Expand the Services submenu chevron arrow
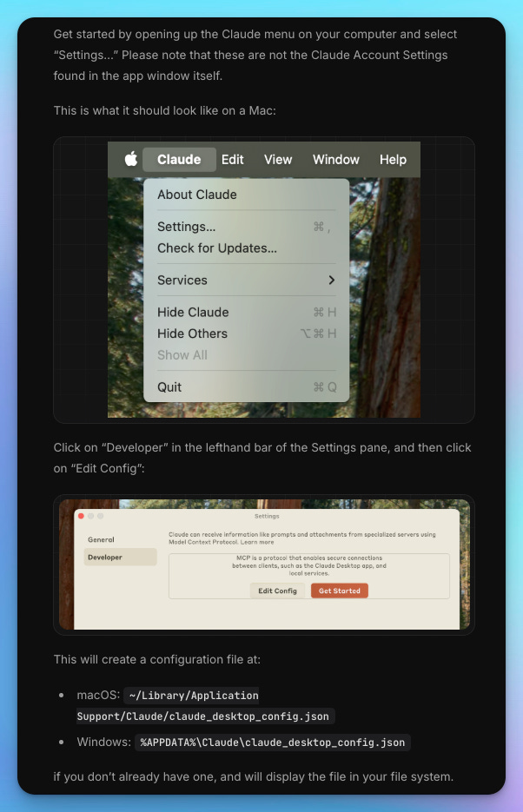523x812 pixels. coord(331,281)
